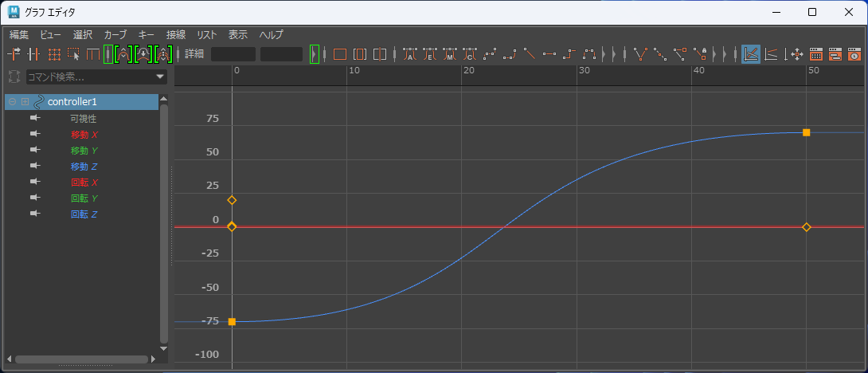Click the down-arrow toolbar icon
This screenshot has height=373, width=868.
tap(785, 54)
